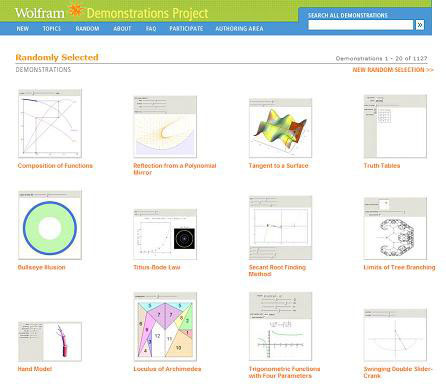
Task: Open the Titius-Bode Law thumbnail
Action: click(165, 234)
